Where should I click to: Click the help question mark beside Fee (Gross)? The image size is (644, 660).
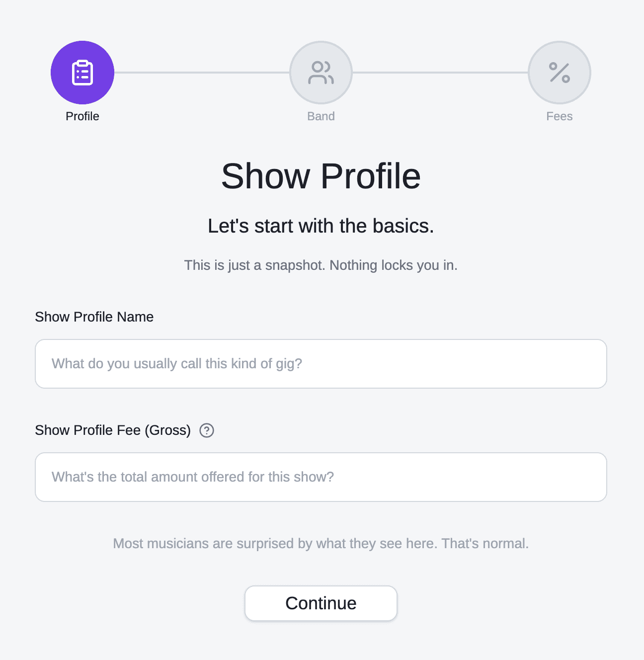click(x=207, y=430)
